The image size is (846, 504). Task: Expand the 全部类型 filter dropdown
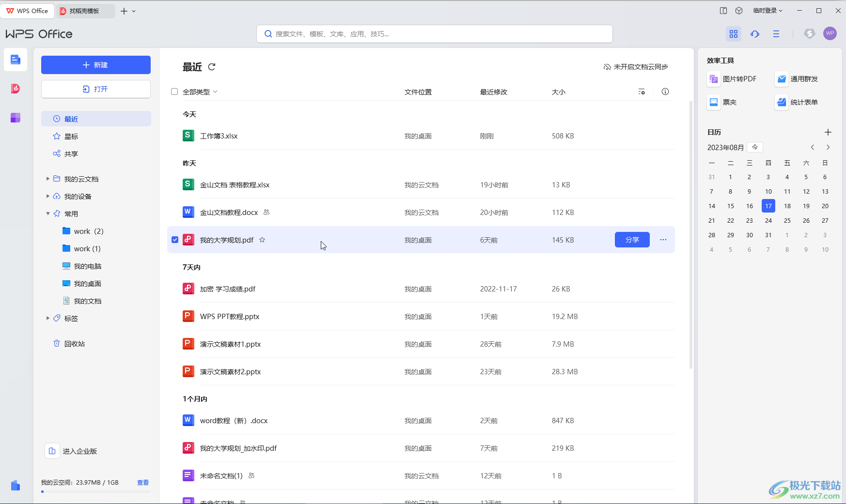point(200,92)
